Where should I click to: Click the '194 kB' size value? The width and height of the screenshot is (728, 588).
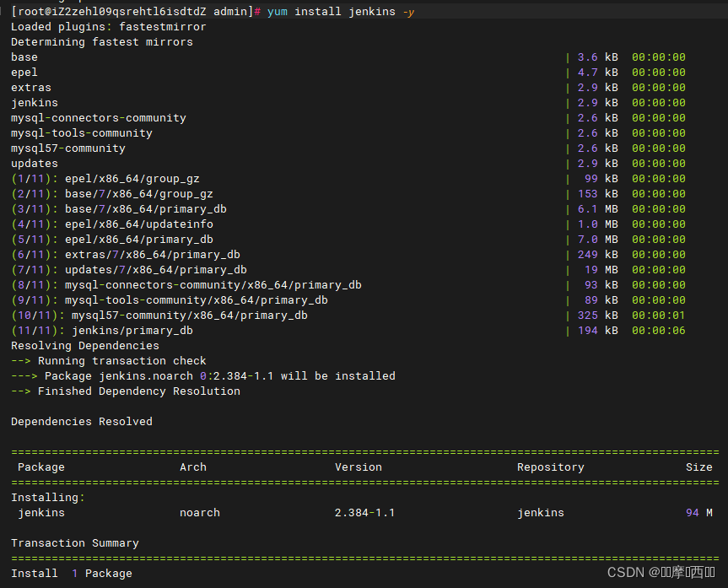598,331
